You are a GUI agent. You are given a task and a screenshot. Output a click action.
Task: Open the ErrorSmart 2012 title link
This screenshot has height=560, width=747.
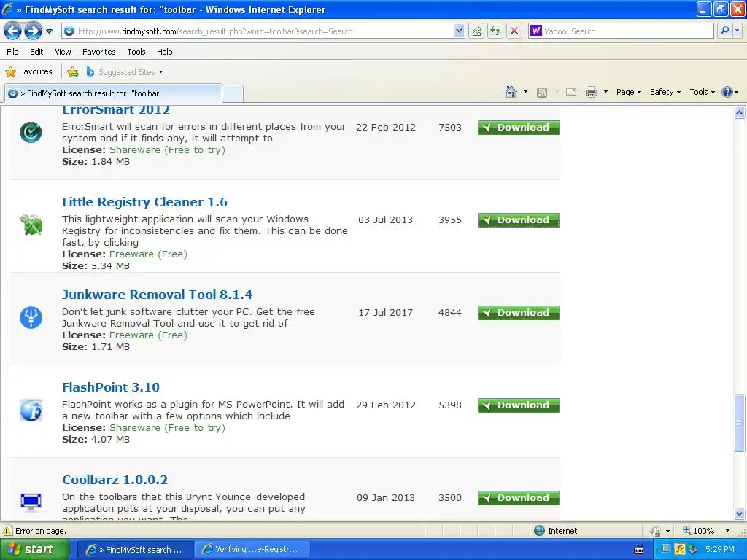116,110
